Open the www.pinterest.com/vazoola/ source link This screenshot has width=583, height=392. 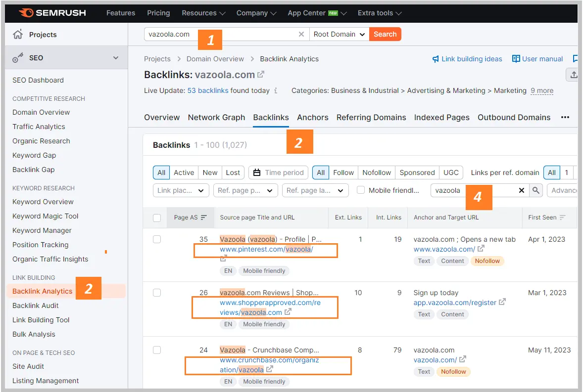coord(266,249)
